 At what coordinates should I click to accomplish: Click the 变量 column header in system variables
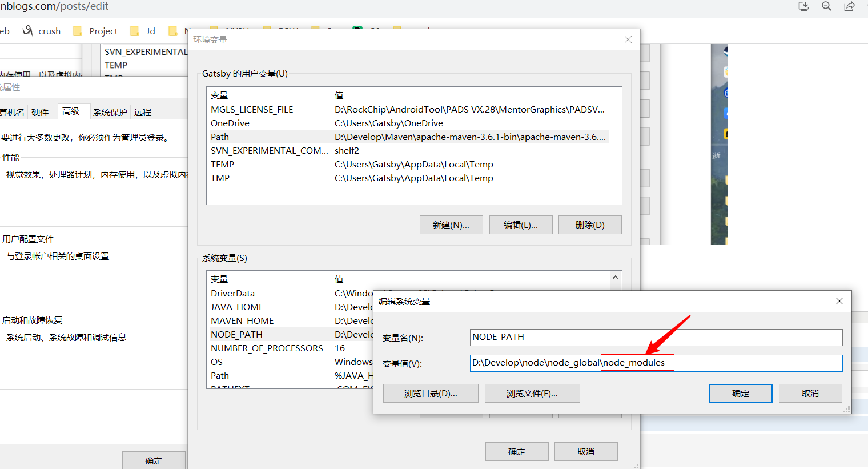coord(268,279)
